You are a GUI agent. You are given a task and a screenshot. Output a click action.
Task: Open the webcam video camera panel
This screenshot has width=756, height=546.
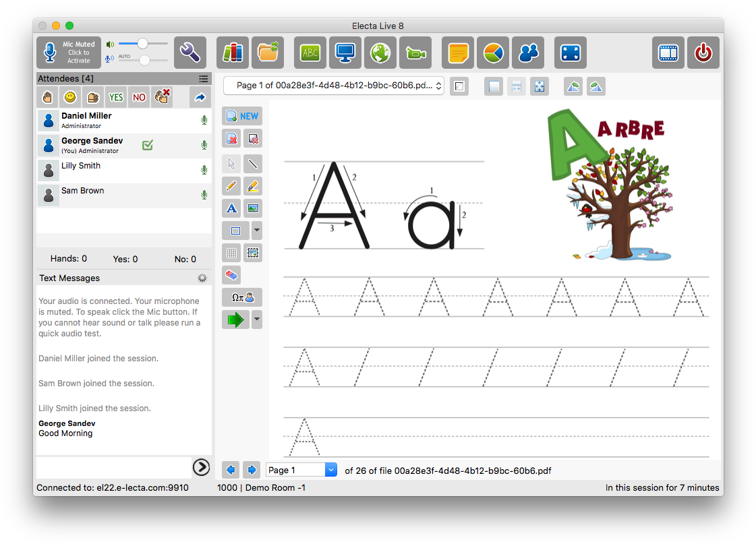click(415, 53)
